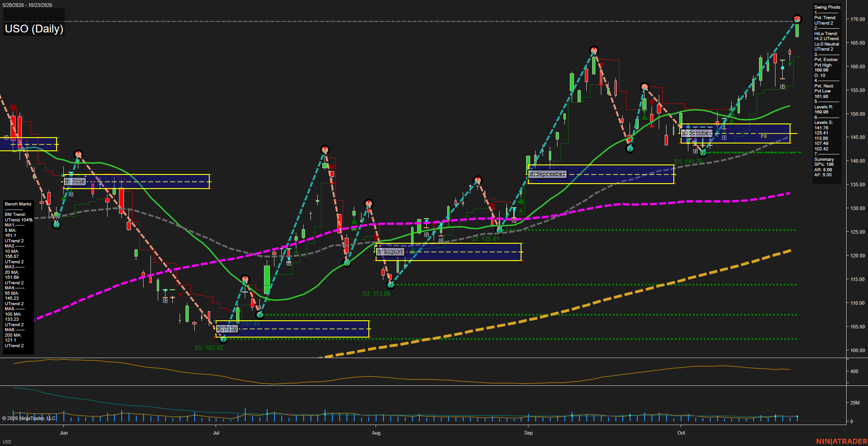Click the 120.00 price axis label
The image size is (868, 446).
click(x=858, y=256)
